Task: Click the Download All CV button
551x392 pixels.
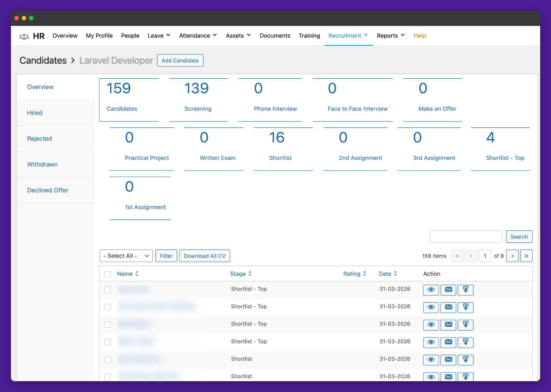Action: click(204, 256)
